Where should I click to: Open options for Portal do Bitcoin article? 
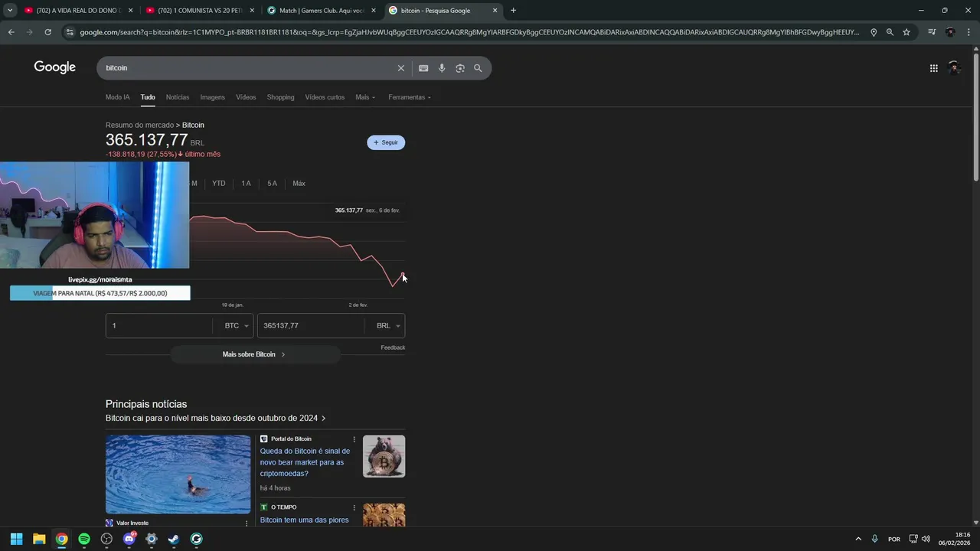[x=354, y=439]
